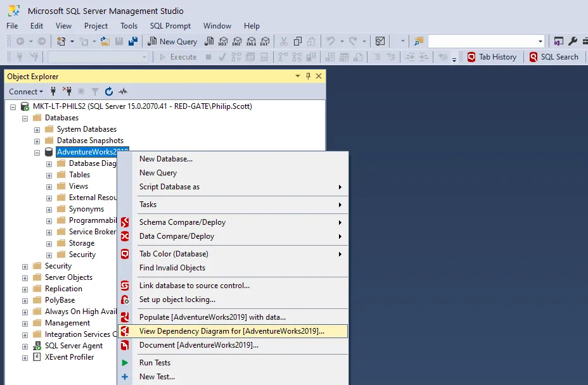Expand the Tables node
The width and height of the screenshot is (588, 385).
(50, 174)
